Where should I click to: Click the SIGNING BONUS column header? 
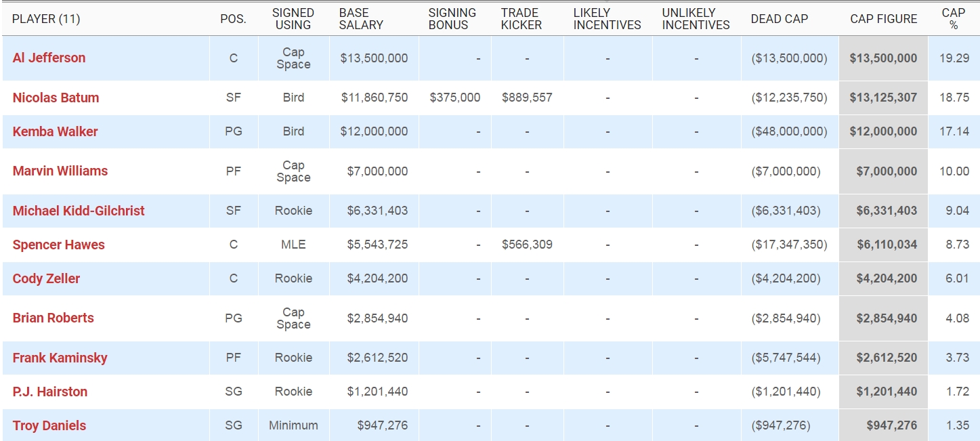click(x=452, y=19)
